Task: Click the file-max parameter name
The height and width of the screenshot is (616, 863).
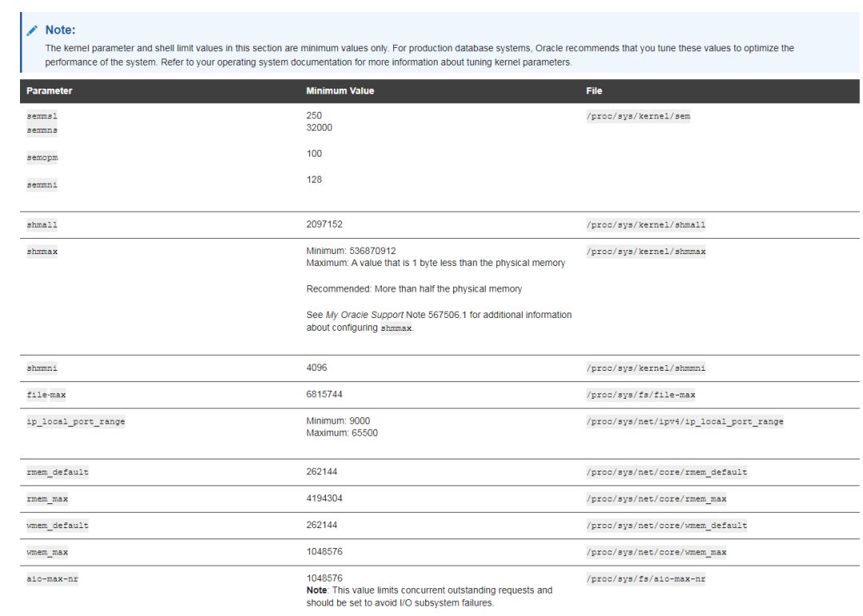Action: point(46,395)
